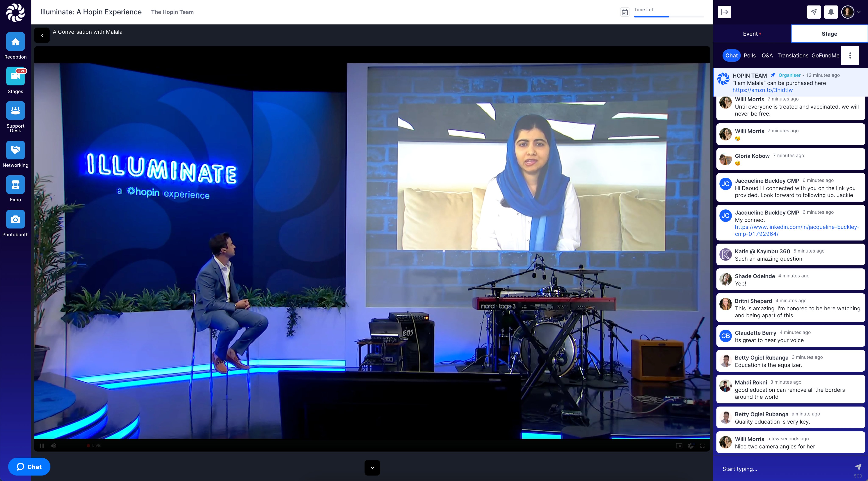Open Mahdi Rokni's profile photo

pyautogui.click(x=725, y=386)
